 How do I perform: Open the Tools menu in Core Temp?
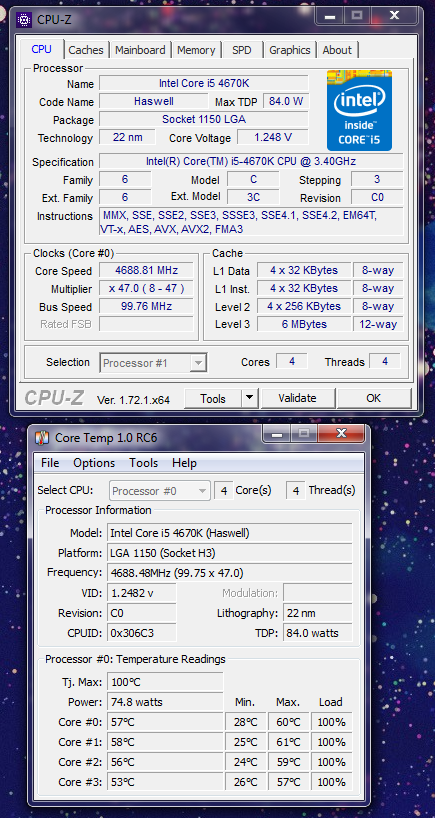[143, 463]
